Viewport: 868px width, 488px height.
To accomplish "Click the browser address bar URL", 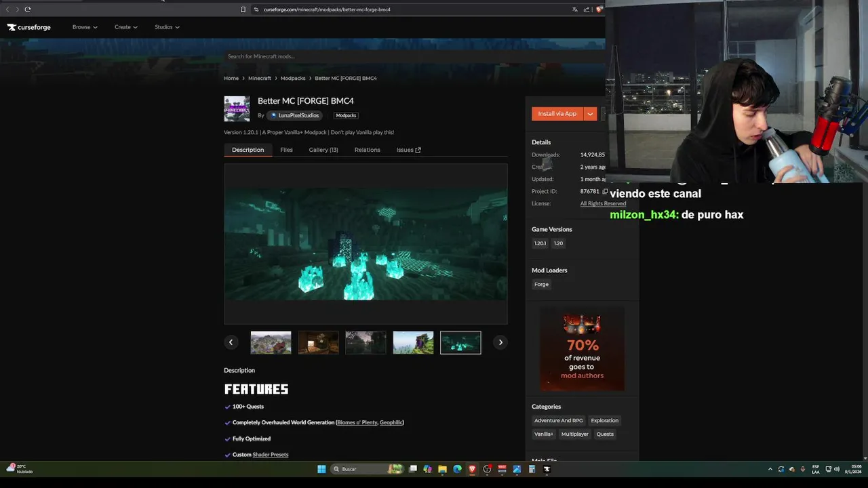I will coord(327,9).
